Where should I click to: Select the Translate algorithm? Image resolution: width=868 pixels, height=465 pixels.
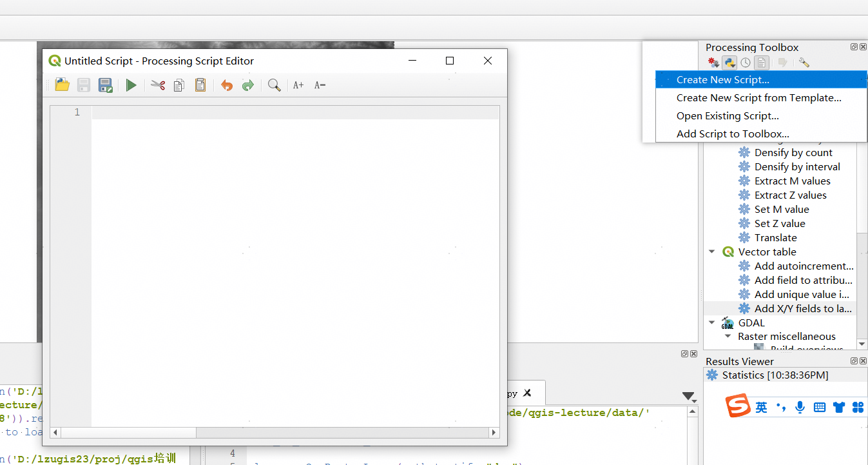775,237
